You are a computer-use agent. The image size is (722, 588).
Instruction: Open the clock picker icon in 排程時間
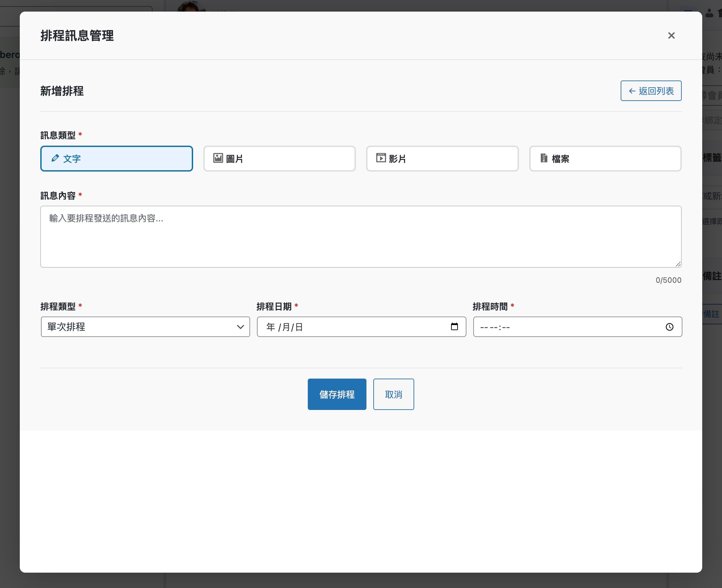coord(669,327)
